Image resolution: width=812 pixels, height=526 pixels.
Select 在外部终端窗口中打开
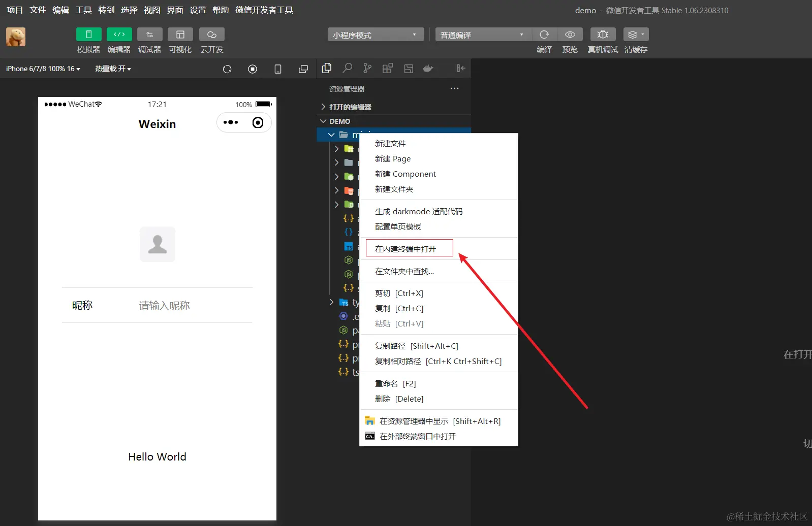(x=439, y=437)
